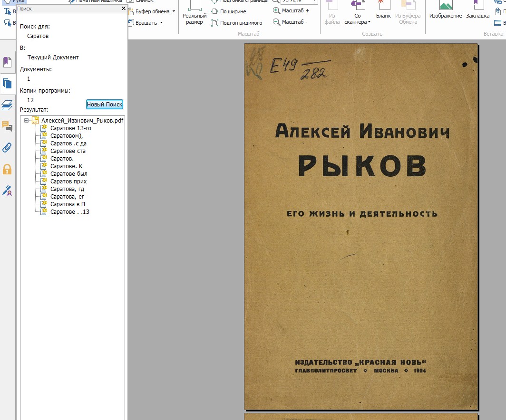Viewport: 506px width, 420px height.
Task: Go to result 'Саратов.'
Action: 62,159
